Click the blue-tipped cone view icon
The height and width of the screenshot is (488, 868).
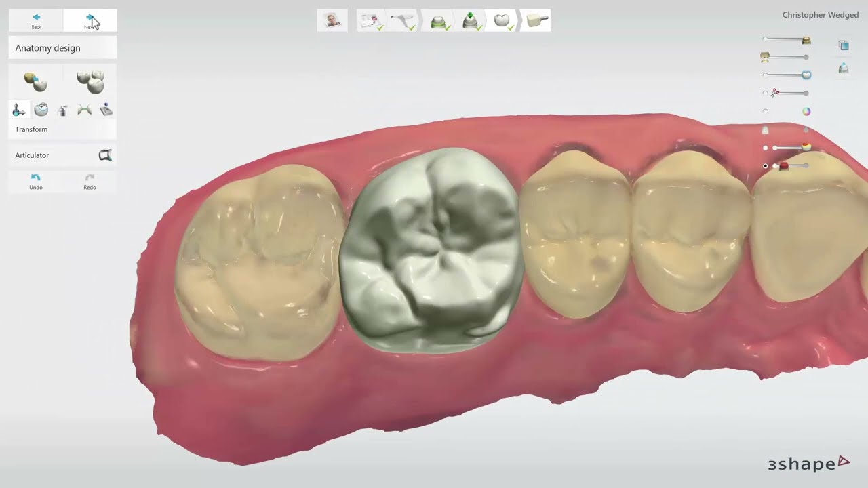click(x=844, y=68)
